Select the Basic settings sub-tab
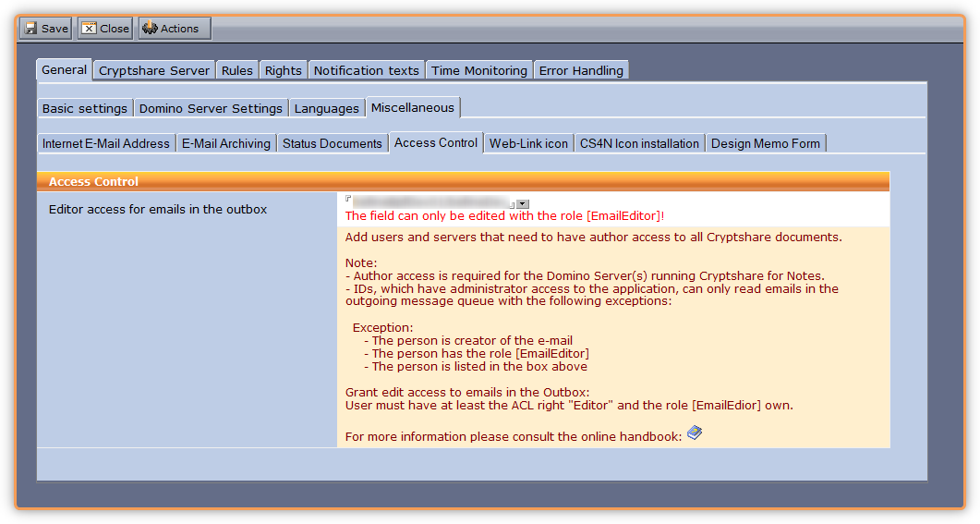This screenshot has width=980, height=524. (x=85, y=108)
